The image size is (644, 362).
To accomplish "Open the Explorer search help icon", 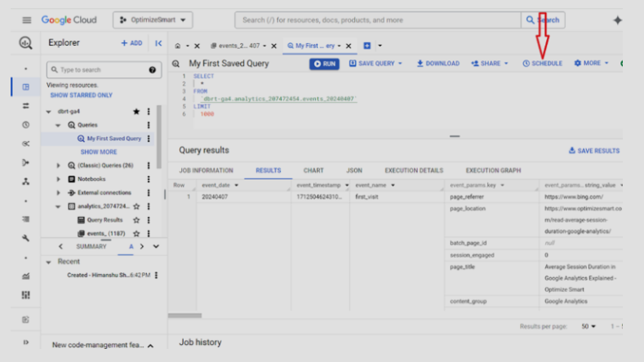I will click(x=153, y=70).
